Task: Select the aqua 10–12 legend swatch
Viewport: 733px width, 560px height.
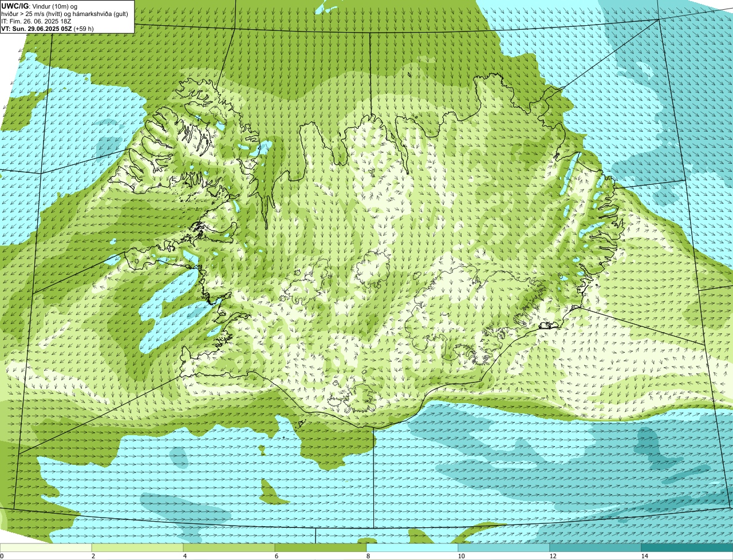Action: tap(504, 548)
